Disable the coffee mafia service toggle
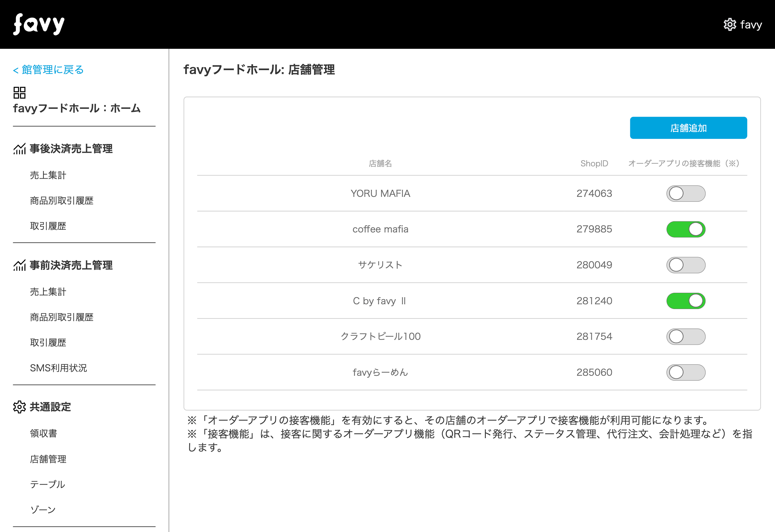Image resolution: width=775 pixels, height=532 pixels. coord(685,229)
